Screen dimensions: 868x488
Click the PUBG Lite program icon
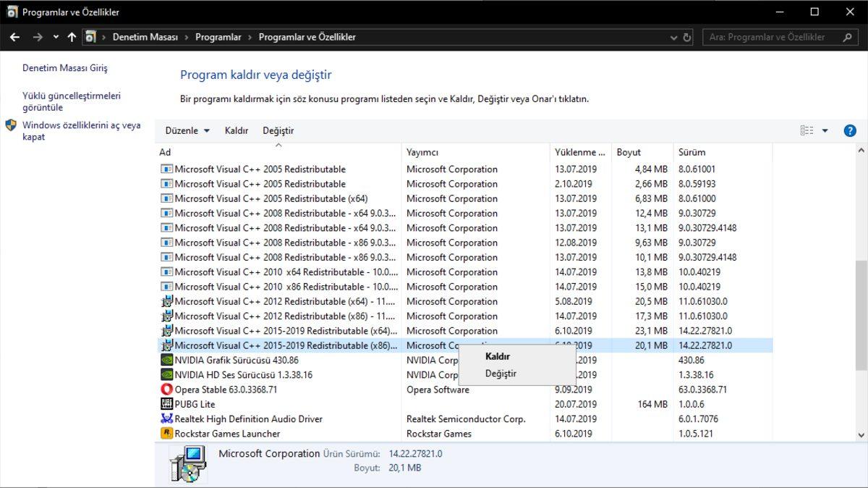click(166, 404)
